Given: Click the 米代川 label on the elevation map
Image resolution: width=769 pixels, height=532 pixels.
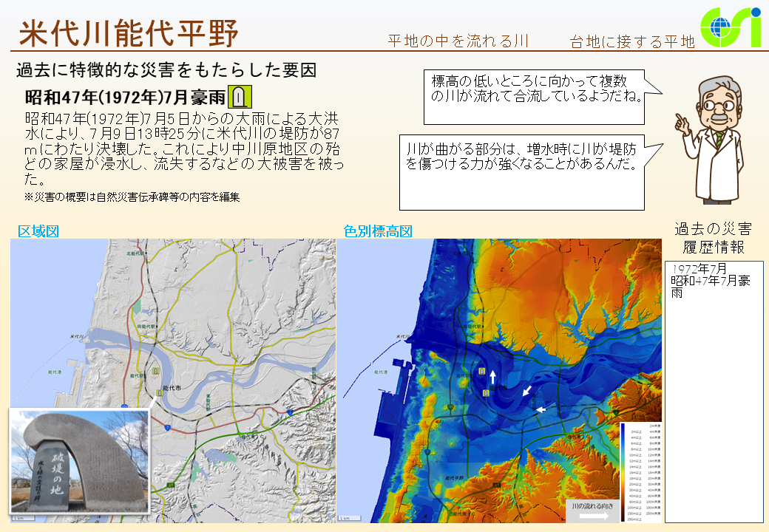Looking at the screenshot, I should point(403,337).
